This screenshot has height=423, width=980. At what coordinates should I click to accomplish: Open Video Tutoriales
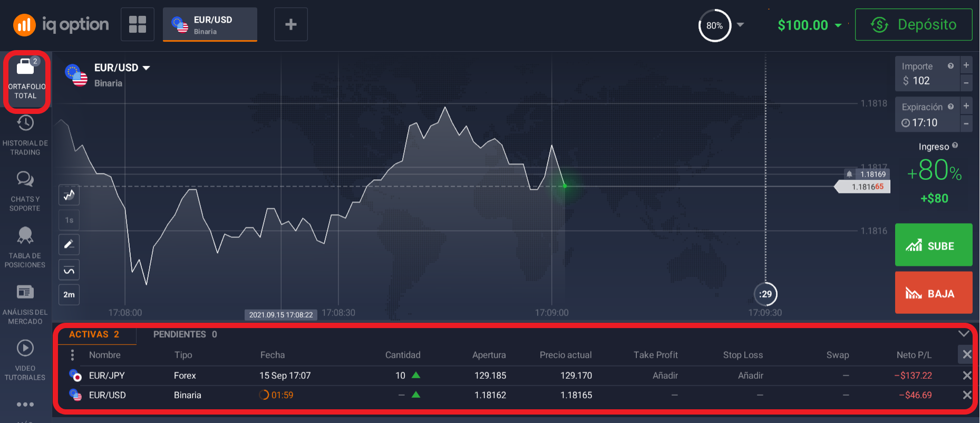click(x=25, y=361)
